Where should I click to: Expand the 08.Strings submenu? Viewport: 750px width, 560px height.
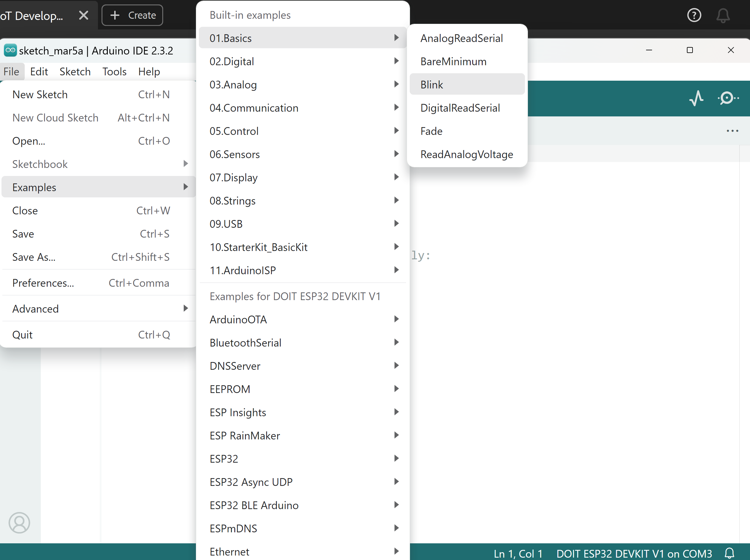click(x=303, y=201)
